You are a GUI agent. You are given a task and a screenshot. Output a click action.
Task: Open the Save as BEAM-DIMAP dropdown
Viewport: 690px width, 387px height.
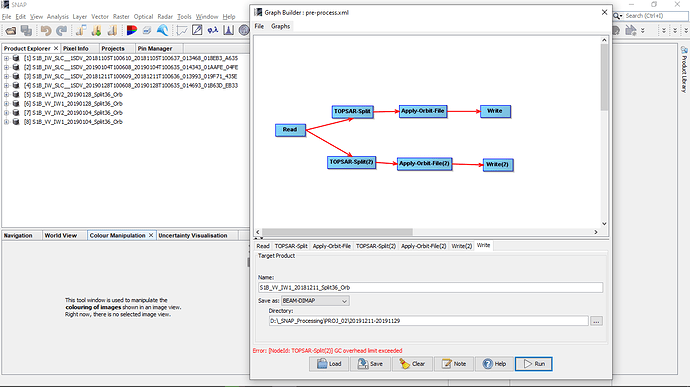(315, 301)
